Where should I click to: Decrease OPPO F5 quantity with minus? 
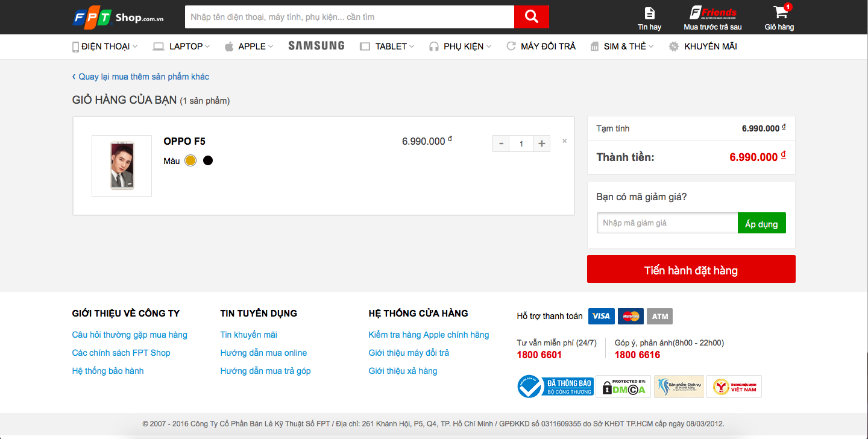pos(501,144)
